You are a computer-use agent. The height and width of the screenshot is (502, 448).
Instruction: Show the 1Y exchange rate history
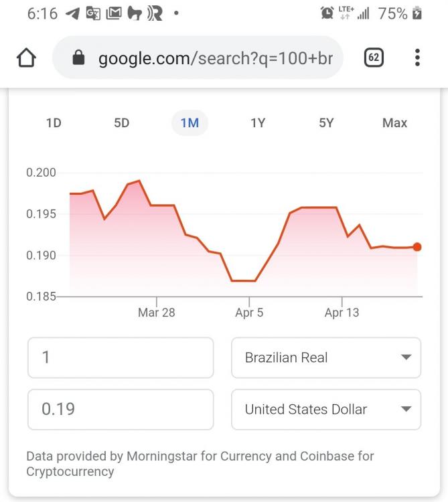click(x=258, y=123)
